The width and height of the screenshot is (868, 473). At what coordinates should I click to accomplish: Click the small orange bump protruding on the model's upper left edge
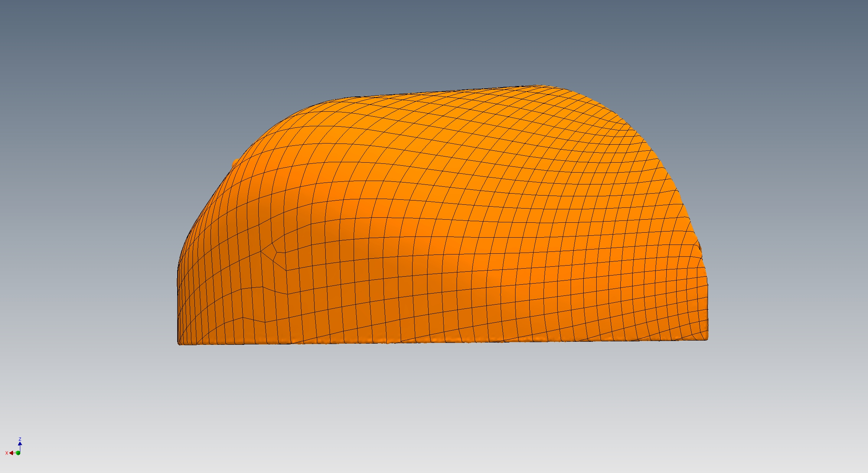(x=235, y=163)
